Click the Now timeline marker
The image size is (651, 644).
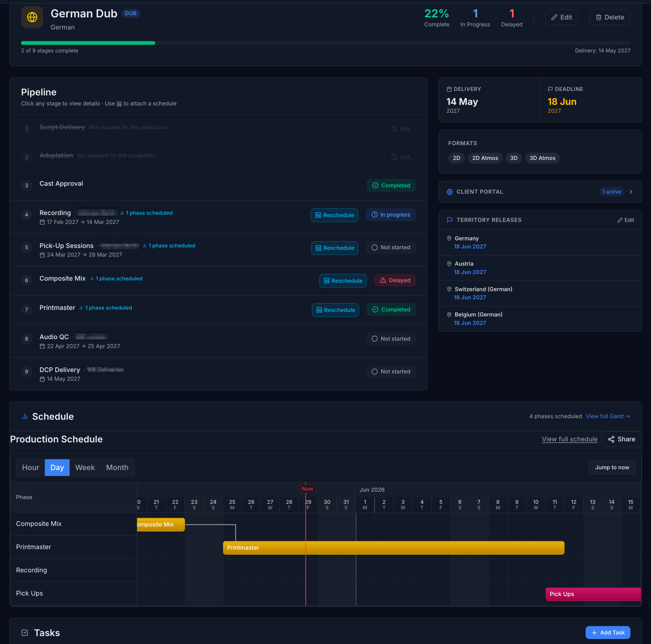(x=307, y=489)
